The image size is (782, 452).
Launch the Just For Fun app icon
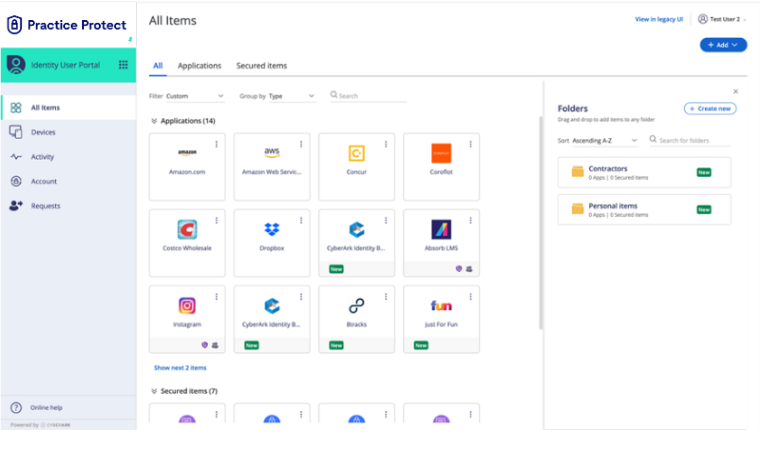tap(441, 305)
